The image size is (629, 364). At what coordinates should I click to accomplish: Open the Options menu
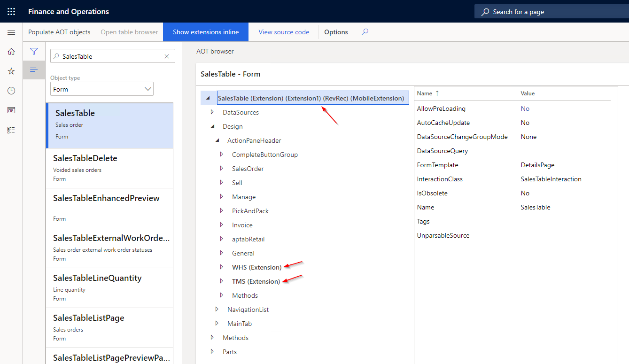336,32
